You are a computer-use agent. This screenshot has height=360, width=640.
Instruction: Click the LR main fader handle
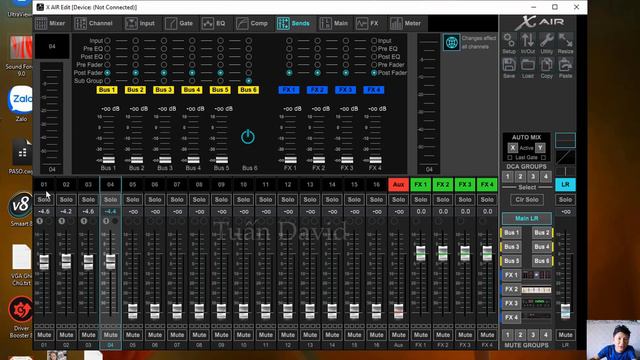(565, 311)
